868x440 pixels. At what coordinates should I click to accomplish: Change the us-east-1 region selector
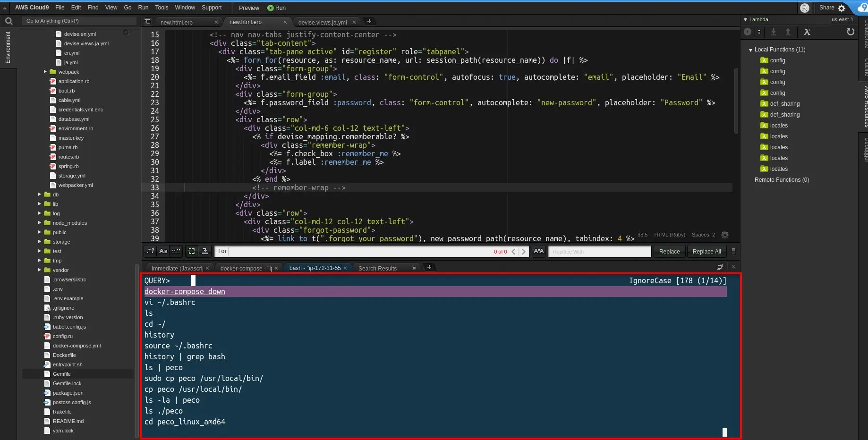842,20
